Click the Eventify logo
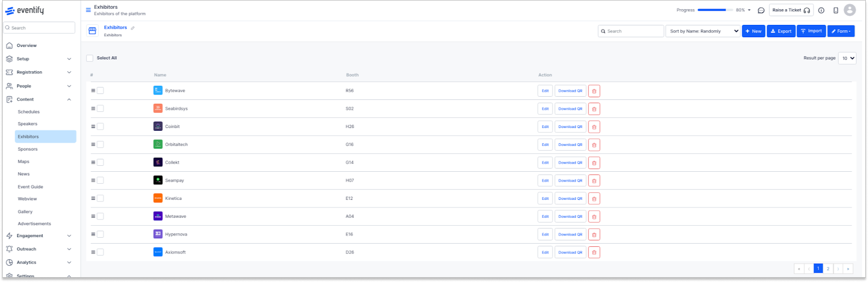The image size is (868, 282). click(25, 10)
